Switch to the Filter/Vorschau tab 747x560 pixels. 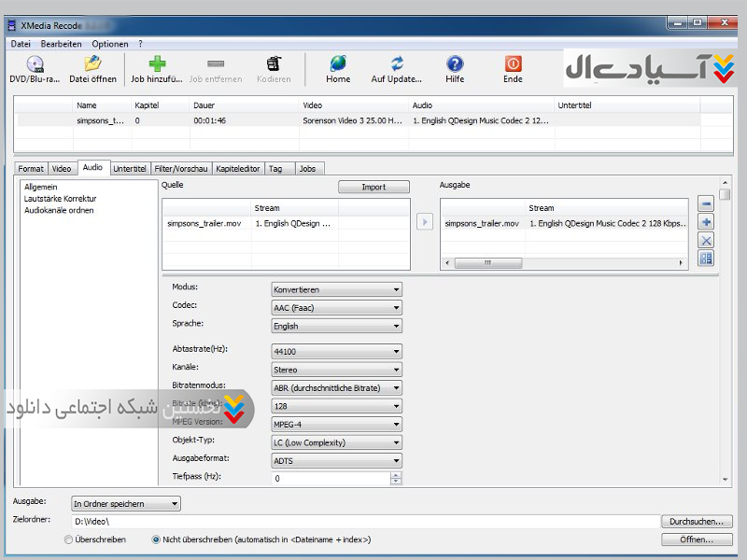tap(181, 169)
